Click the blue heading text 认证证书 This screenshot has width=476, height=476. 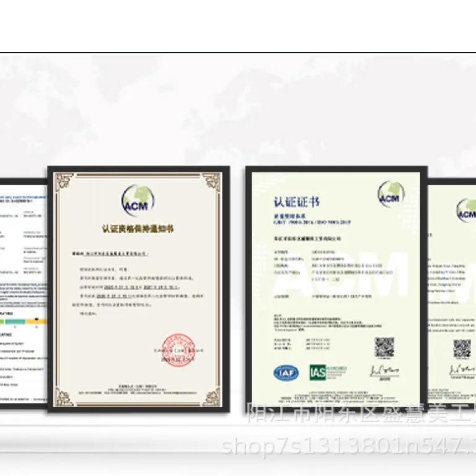[x=297, y=202]
